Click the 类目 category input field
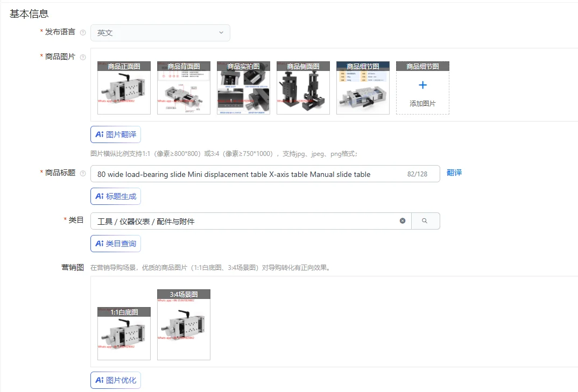The width and height of the screenshot is (578, 392). tap(251, 221)
